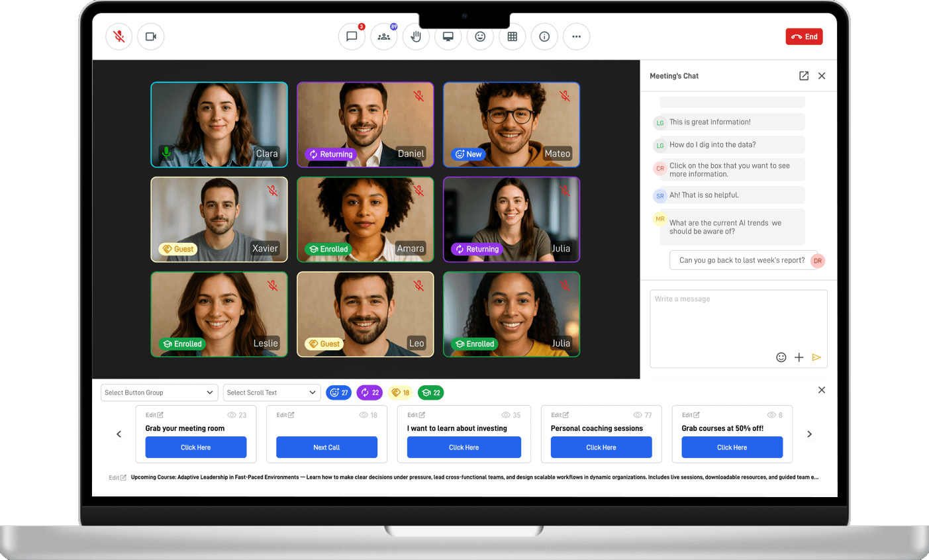This screenshot has width=929, height=560.
Task: Raise your hand in the meeting
Action: coord(416,36)
